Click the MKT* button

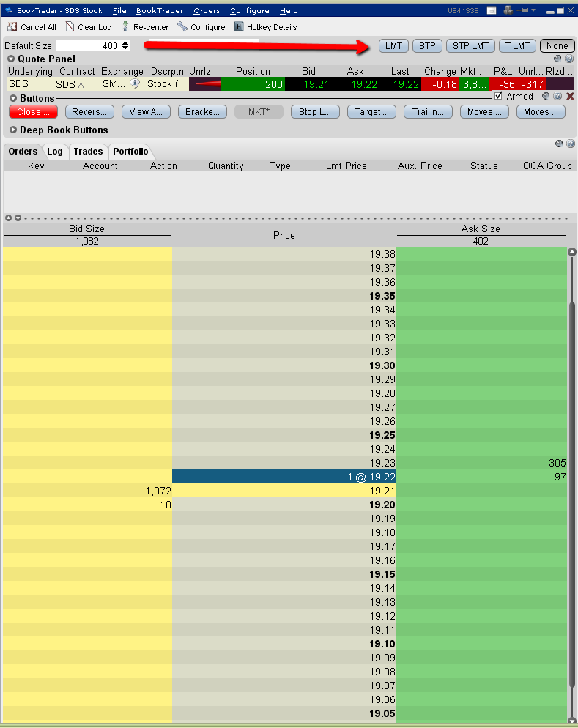pyautogui.click(x=259, y=112)
